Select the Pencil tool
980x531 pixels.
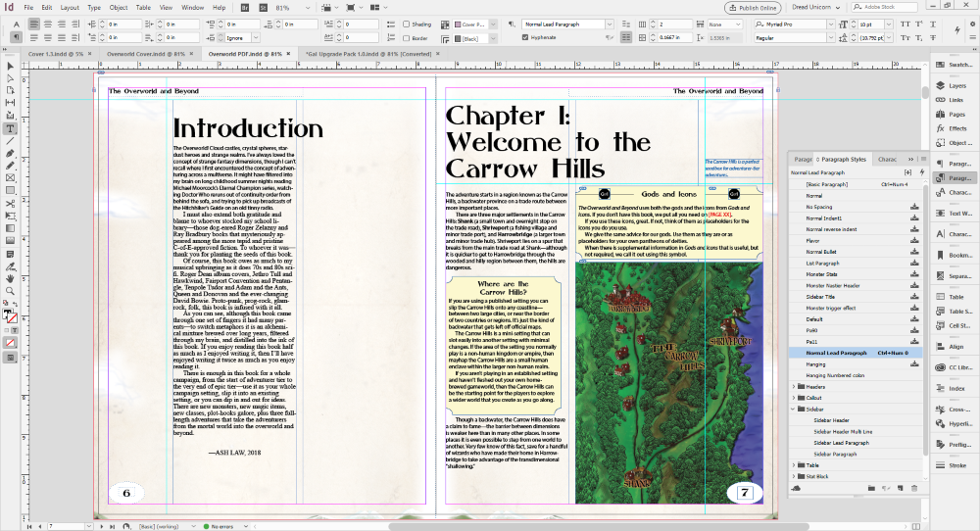tap(10, 166)
